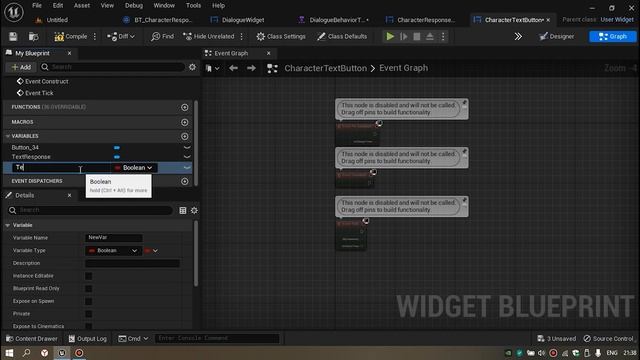The width and height of the screenshot is (640, 360).
Task: Click My Blueprint search field
Action: pyautogui.click(x=113, y=67)
